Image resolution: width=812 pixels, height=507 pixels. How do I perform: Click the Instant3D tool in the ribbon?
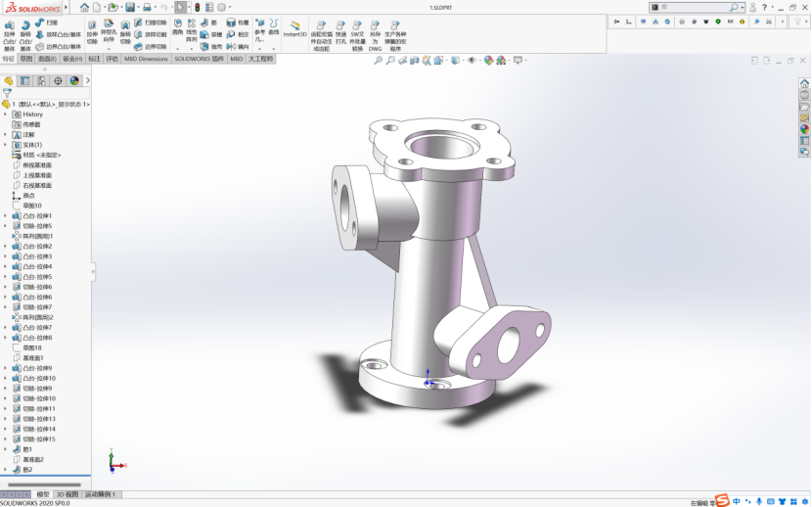click(295, 29)
